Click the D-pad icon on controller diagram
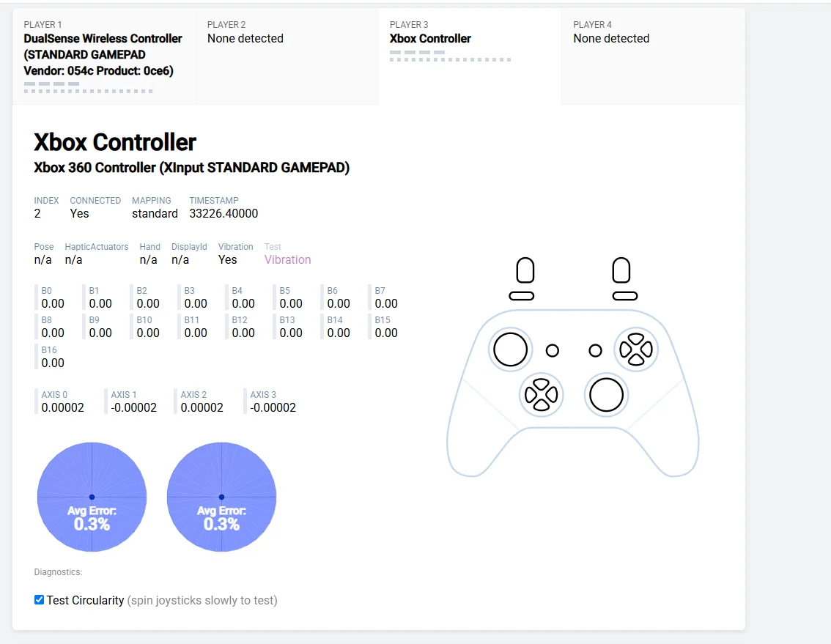 pos(541,395)
